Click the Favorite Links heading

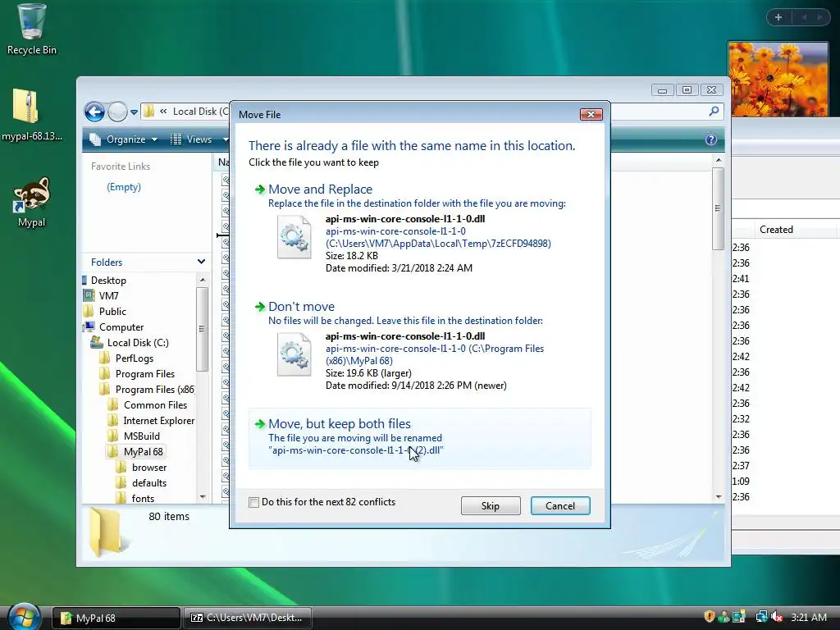121,166
